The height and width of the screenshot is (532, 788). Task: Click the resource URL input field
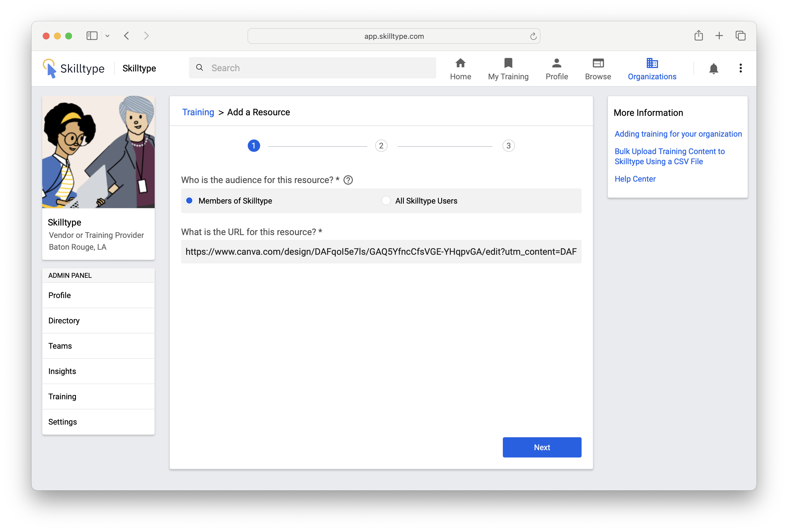pyautogui.click(x=381, y=252)
